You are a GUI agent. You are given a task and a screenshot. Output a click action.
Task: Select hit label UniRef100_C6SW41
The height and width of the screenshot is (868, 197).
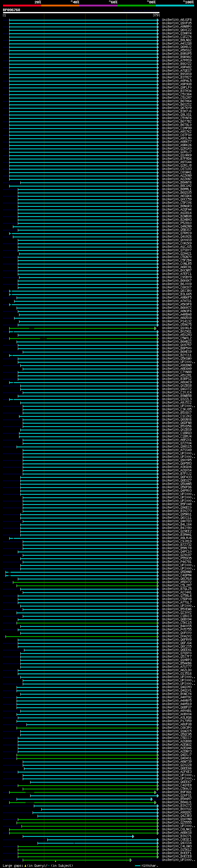click(177, 172)
